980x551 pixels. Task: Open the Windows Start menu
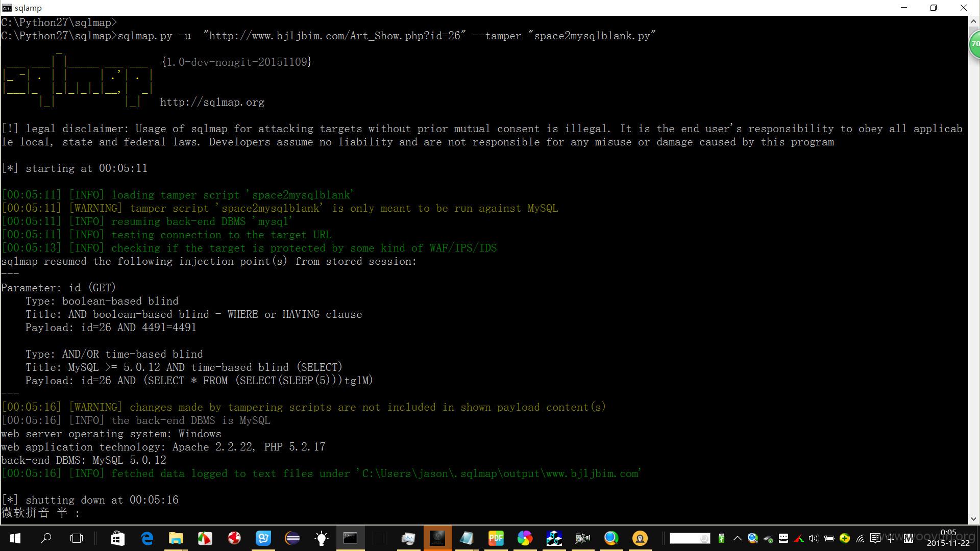15,538
